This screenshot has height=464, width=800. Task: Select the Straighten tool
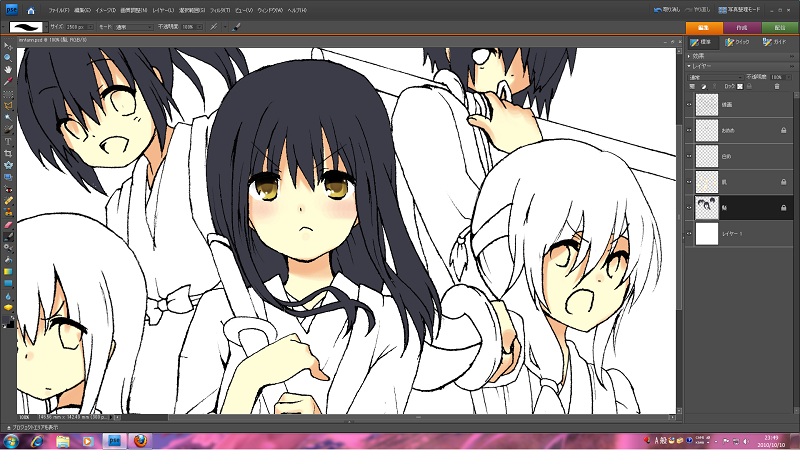point(8,177)
